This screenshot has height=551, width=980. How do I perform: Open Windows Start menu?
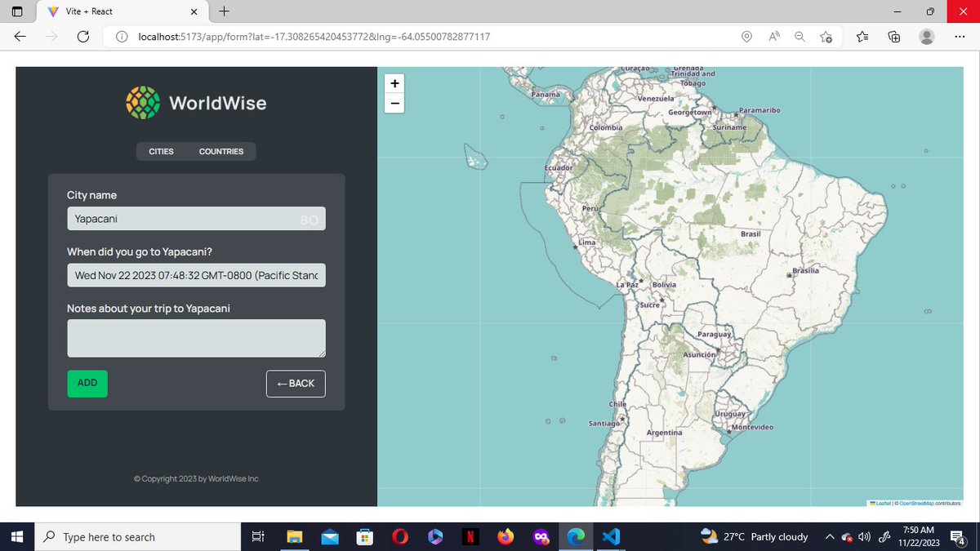[18, 536]
